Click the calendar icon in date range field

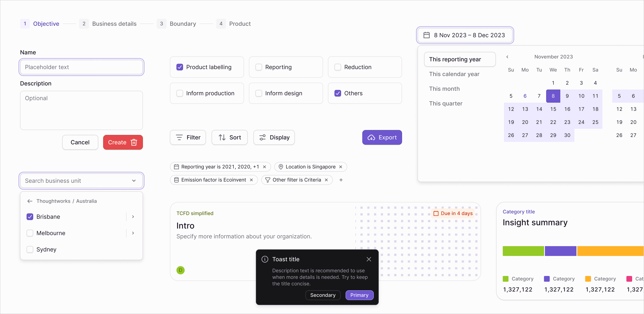(426, 35)
